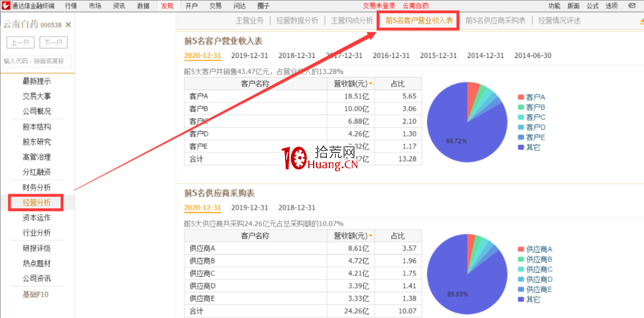Click the green 客户B legend swatch
This screenshot has height=318, width=644.
click(x=521, y=107)
